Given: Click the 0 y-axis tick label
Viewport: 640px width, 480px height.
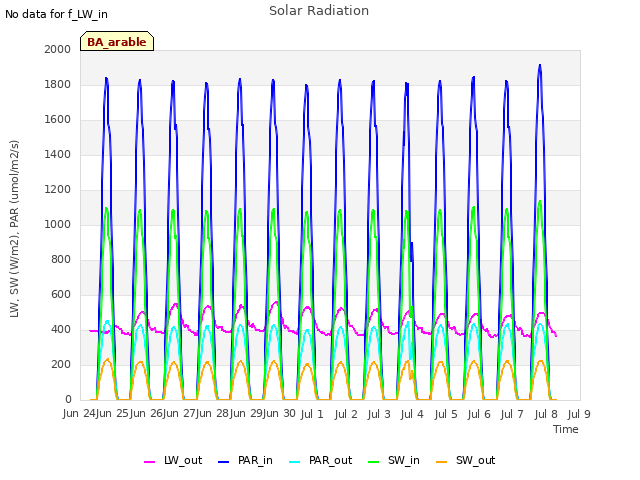Looking at the screenshot, I should pyautogui.click(x=68, y=399).
